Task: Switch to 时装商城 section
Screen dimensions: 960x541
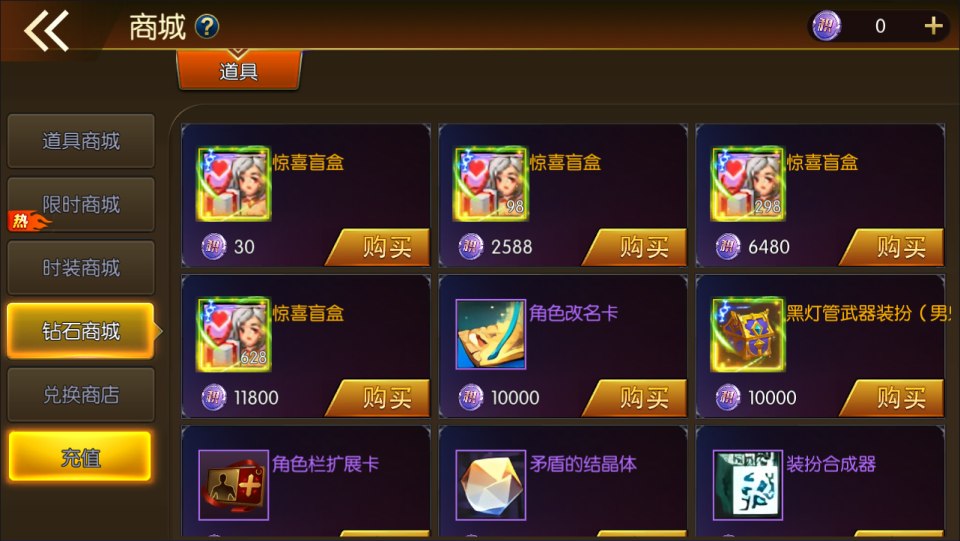Action: [x=81, y=267]
